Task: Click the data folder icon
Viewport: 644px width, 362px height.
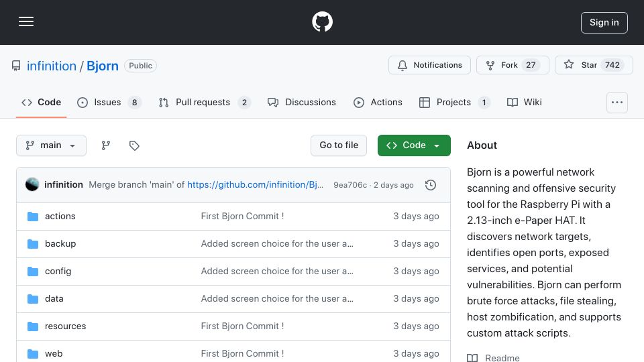Action: point(33,299)
